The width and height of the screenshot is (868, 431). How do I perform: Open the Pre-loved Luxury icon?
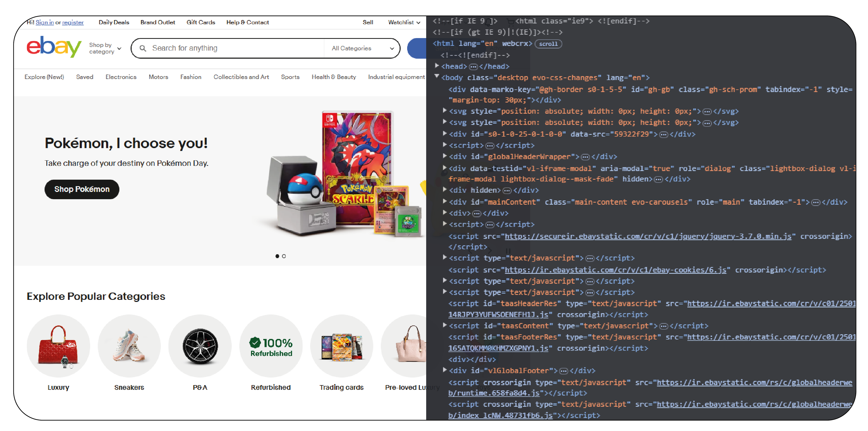tap(404, 346)
